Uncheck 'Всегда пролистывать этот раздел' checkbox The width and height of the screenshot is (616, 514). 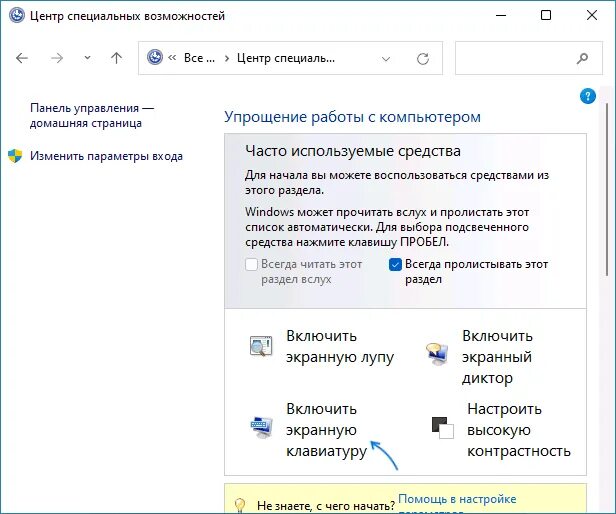395,264
